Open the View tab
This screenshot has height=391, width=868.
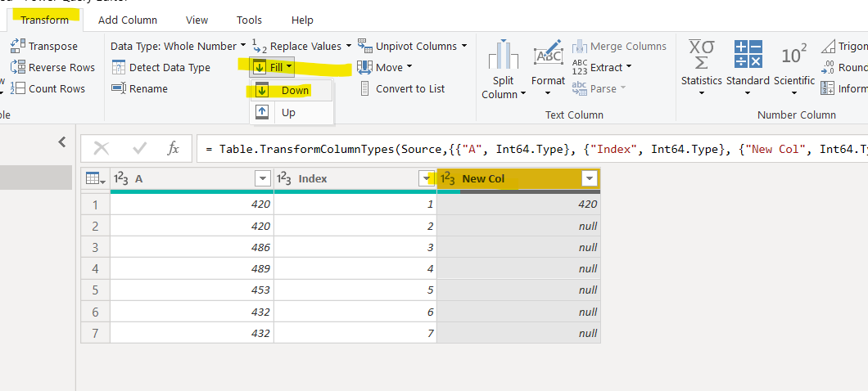coord(197,20)
